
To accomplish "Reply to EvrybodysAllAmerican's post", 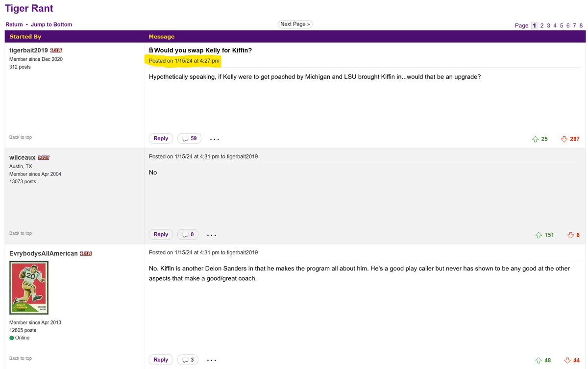I will coord(161,360).
